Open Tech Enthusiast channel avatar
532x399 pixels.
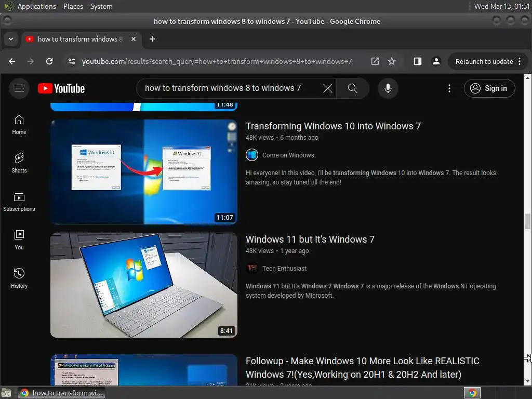tap(252, 269)
